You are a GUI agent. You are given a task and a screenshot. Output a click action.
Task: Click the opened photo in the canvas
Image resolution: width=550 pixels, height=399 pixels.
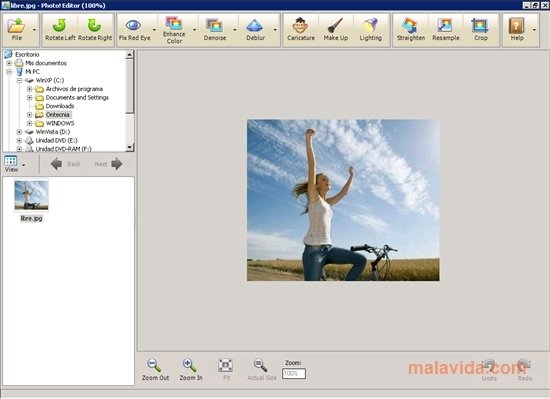(343, 200)
